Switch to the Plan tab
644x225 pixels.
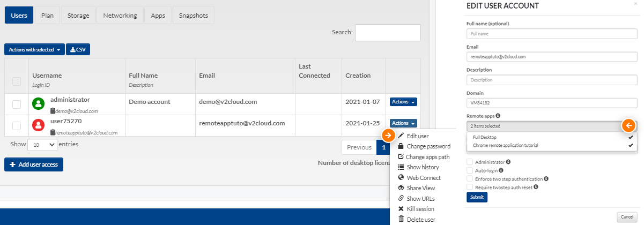click(x=47, y=16)
